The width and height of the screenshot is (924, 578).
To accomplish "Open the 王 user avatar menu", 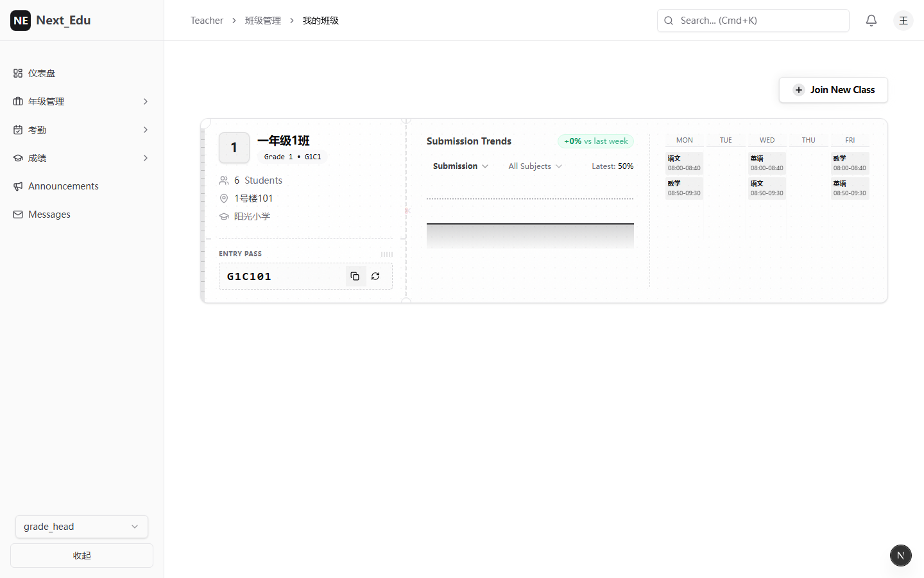I will tap(903, 21).
